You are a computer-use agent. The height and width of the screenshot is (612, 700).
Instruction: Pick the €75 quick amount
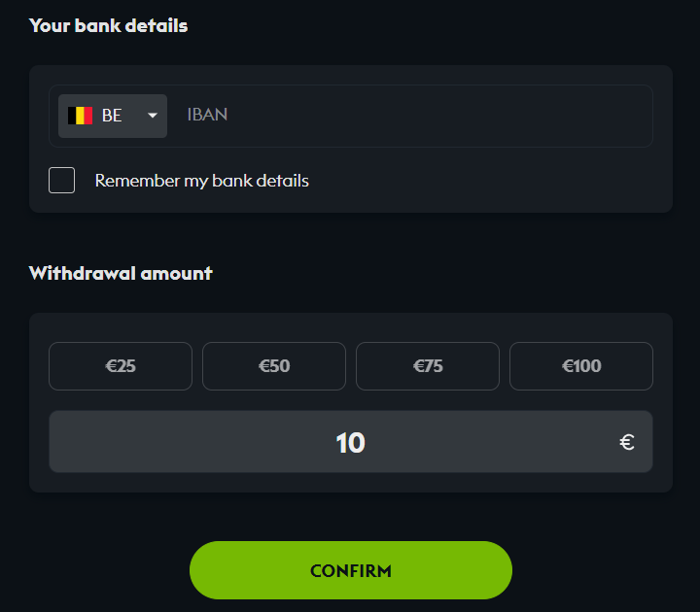[x=428, y=366]
